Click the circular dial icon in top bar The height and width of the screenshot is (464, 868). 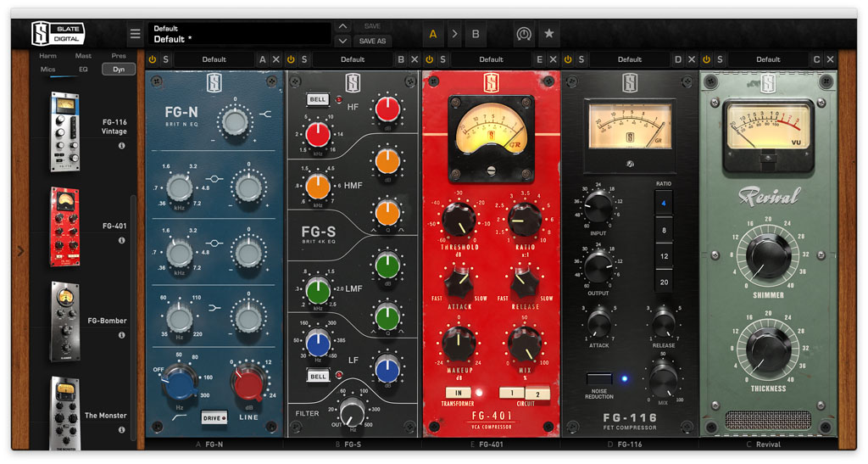(x=523, y=34)
